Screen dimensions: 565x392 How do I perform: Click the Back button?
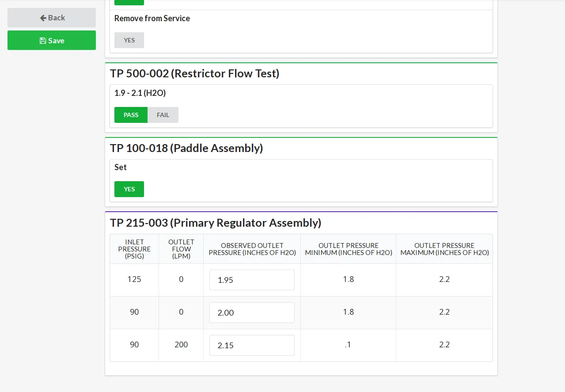pos(52,18)
